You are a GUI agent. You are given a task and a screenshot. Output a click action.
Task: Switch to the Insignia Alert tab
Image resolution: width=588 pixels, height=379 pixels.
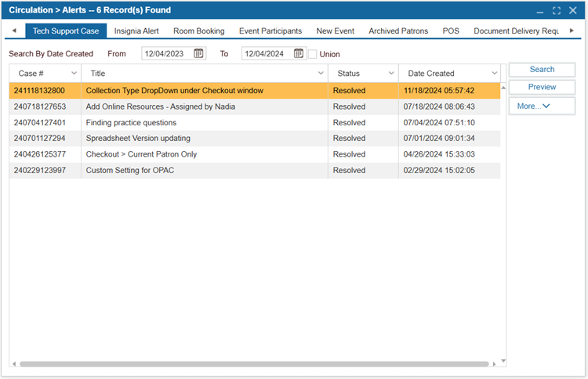pyautogui.click(x=136, y=31)
